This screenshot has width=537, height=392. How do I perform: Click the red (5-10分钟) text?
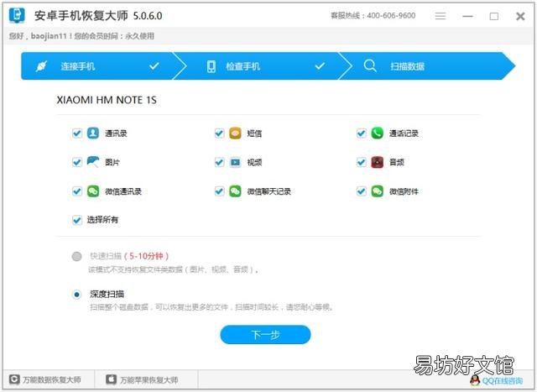[146, 256]
